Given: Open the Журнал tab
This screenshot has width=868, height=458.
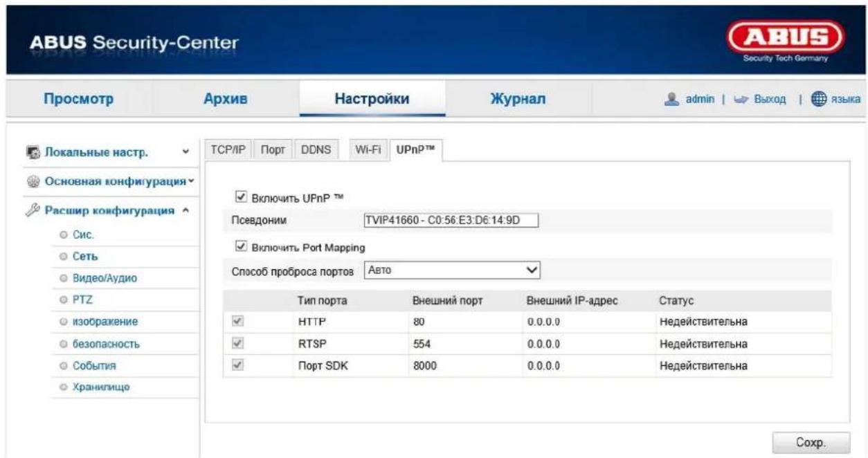Looking at the screenshot, I should coord(518,100).
